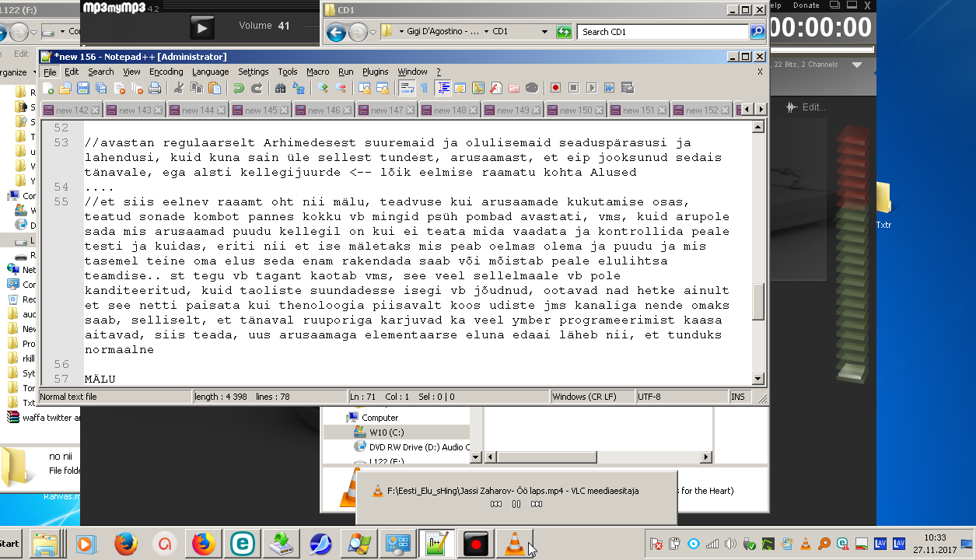Click the Paste clipboard icon
The width and height of the screenshot is (976, 560).
click(x=214, y=88)
